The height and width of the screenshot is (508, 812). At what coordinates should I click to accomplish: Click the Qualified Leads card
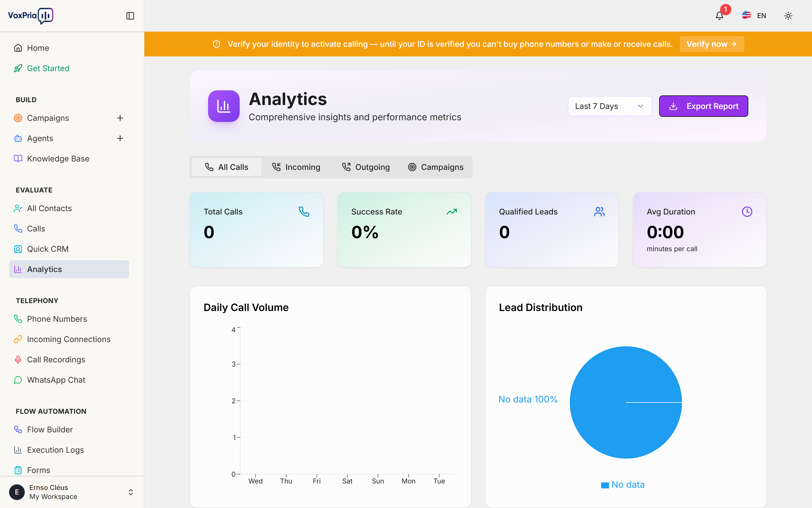pyautogui.click(x=551, y=230)
